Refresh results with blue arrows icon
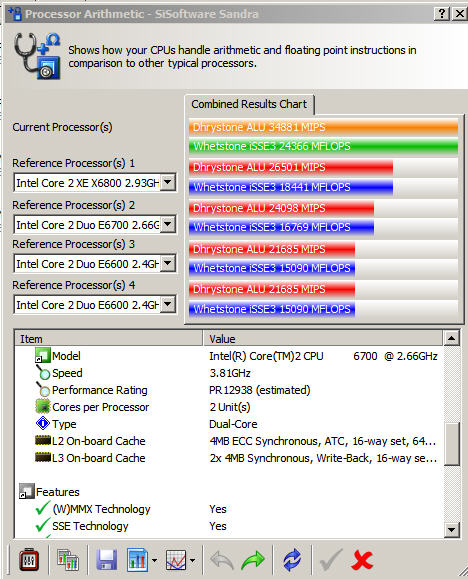Screen dimensions: 468x579 [x=292, y=560]
